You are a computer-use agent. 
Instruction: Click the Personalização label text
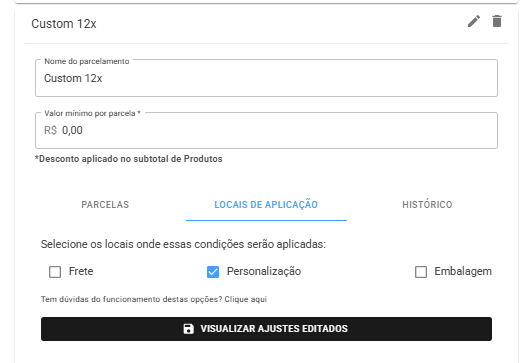[264, 271]
